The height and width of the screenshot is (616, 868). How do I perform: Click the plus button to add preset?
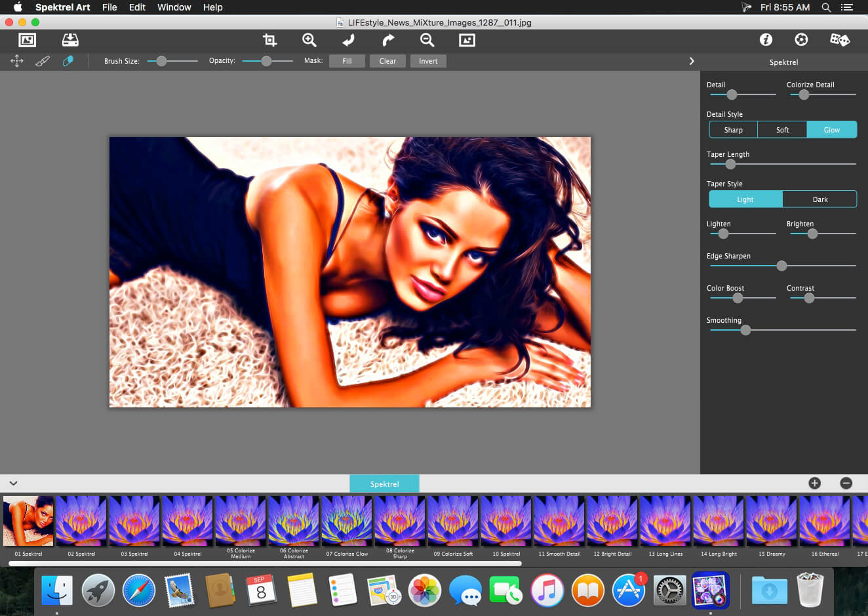click(x=814, y=483)
